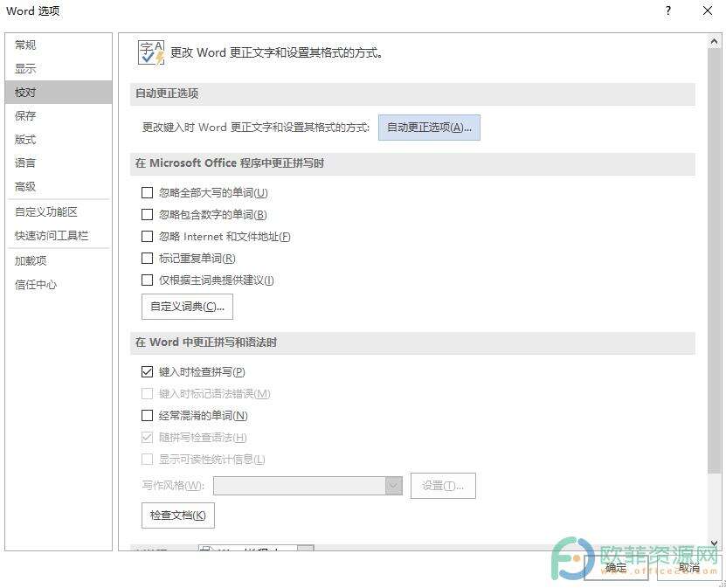This screenshot has width=726, height=588.
Task: Toggle 忽略包含数字的单词 checkbox
Action: pyautogui.click(x=147, y=214)
